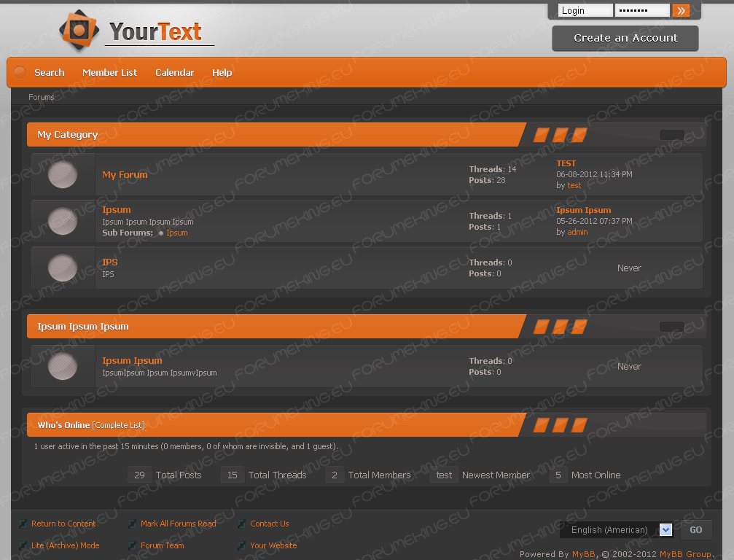Open Search from the navigation bar
Screen dimensions: 734x560
tap(49, 72)
